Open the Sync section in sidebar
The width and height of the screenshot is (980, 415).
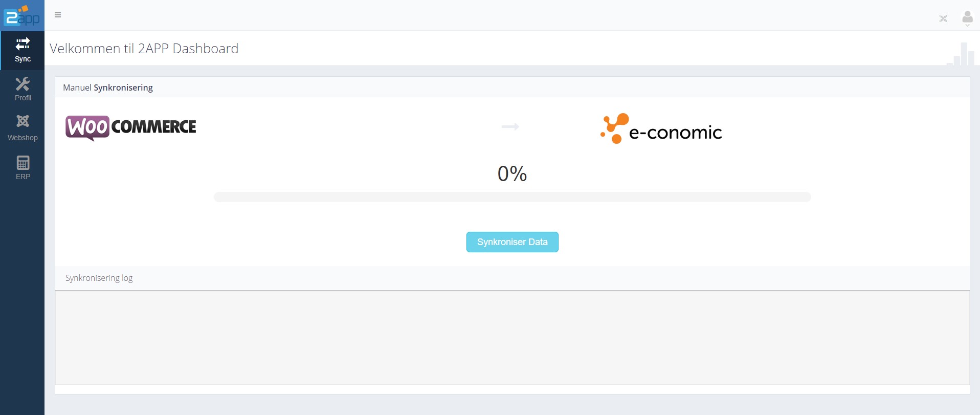[x=23, y=50]
